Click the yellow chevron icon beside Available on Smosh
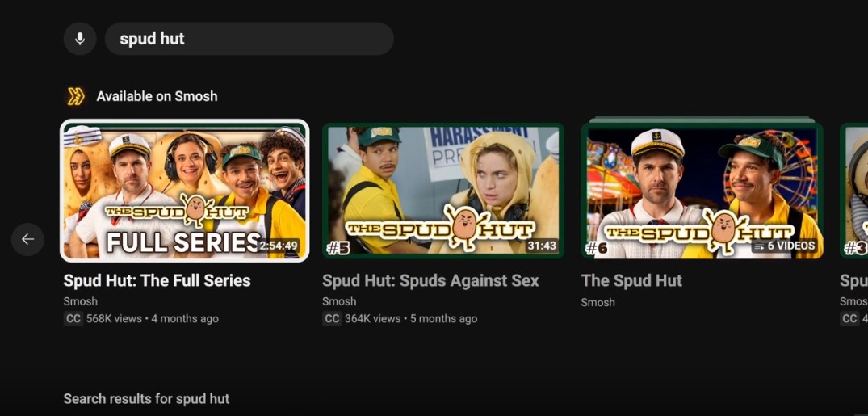This screenshot has width=868, height=416. coord(76,96)
